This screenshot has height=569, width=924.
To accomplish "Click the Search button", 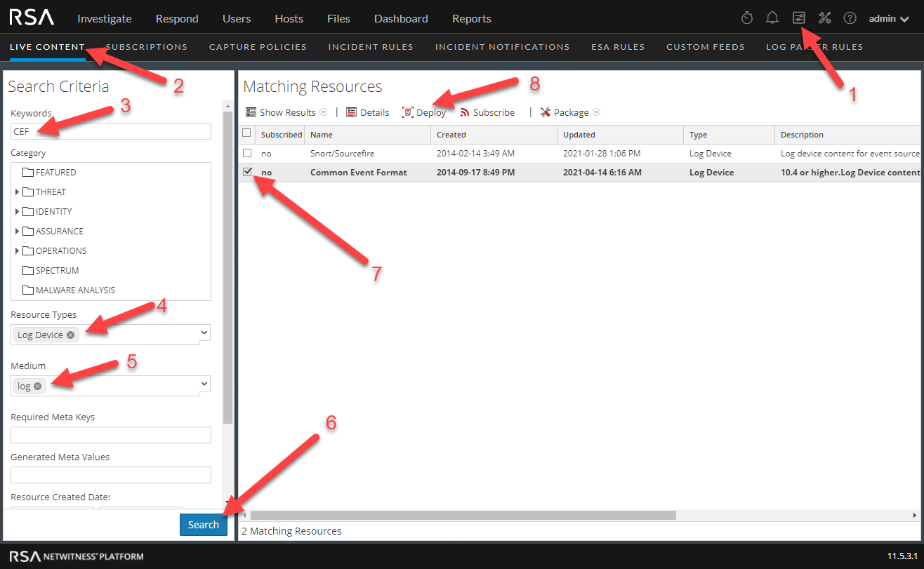I will [x=203, y=525].
